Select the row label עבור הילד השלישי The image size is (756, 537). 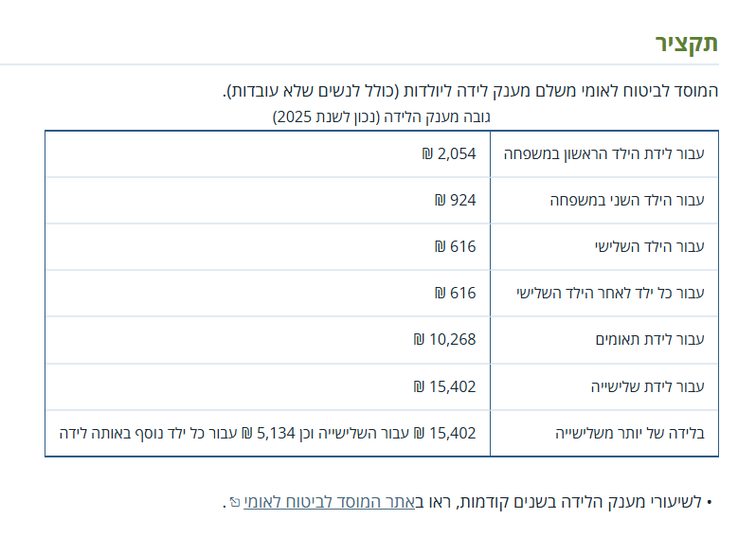(x=649, y=246)
